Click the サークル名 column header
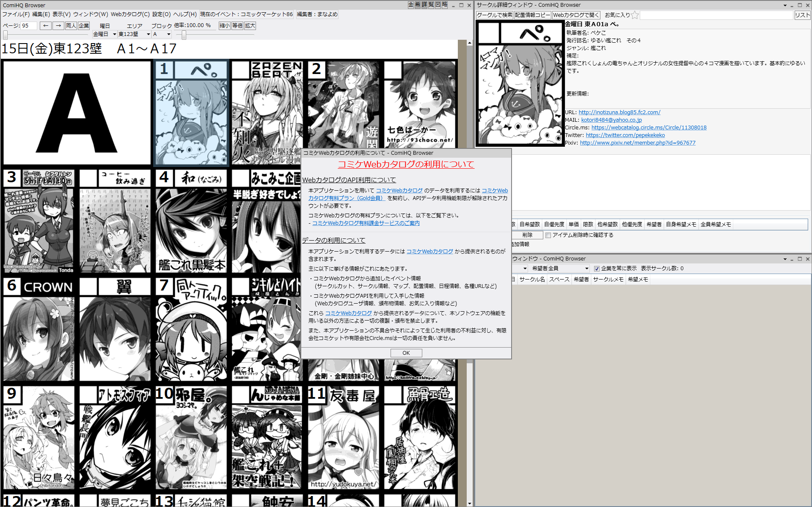The width and height of the screenshot is (812, 507). point(532,280)
